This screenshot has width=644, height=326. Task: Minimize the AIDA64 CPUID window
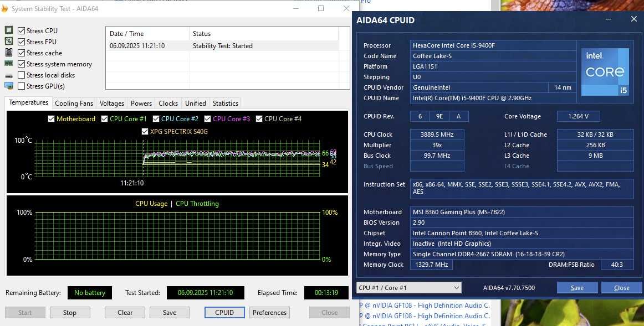(609, 19)
